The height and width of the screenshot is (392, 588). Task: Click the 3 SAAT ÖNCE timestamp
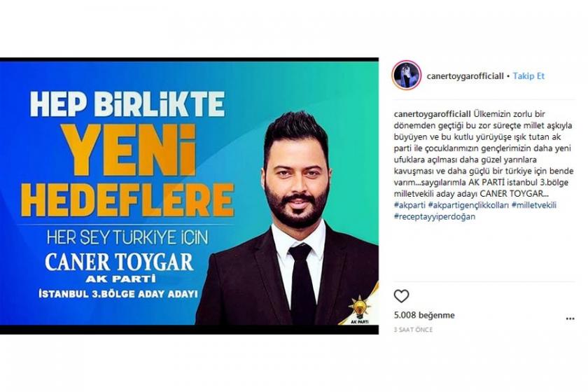point(413,330)
